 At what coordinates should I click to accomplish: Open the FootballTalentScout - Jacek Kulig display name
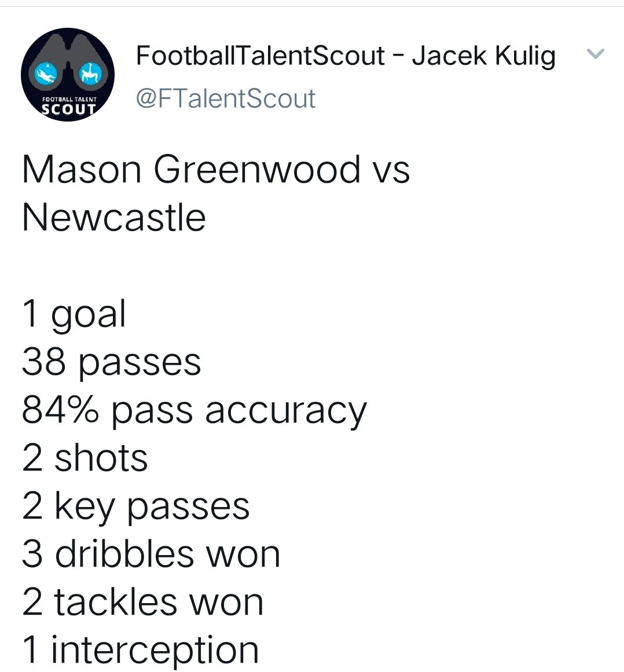point(346,56)
